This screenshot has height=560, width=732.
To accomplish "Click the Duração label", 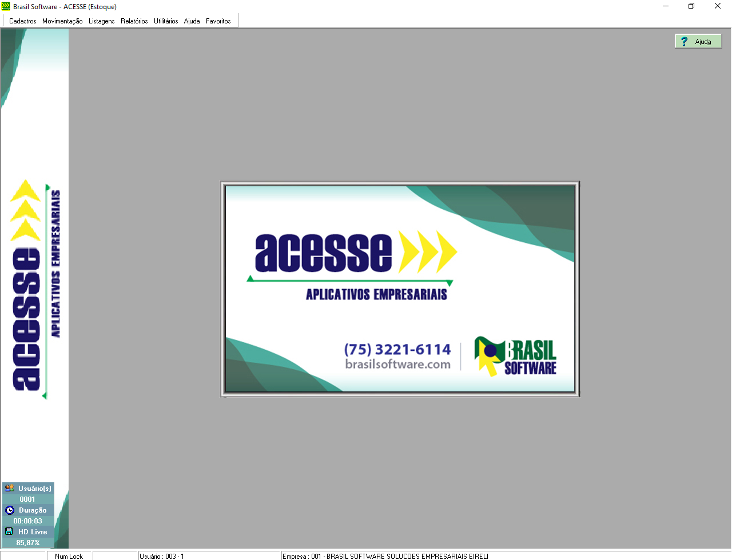I will (33, 510).
